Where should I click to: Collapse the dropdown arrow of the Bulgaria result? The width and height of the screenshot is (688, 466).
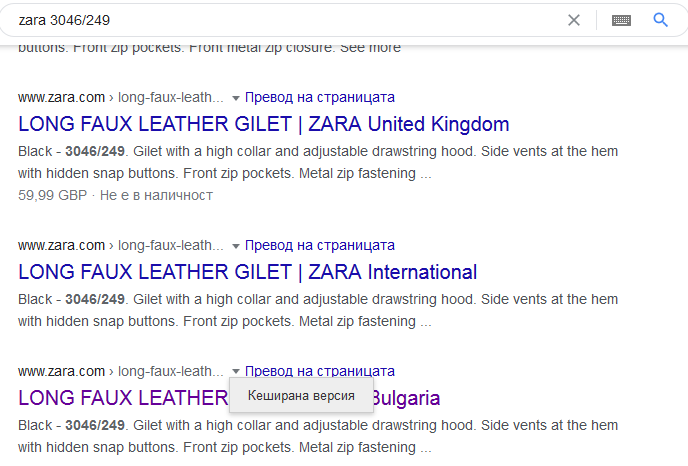[236, 371]
